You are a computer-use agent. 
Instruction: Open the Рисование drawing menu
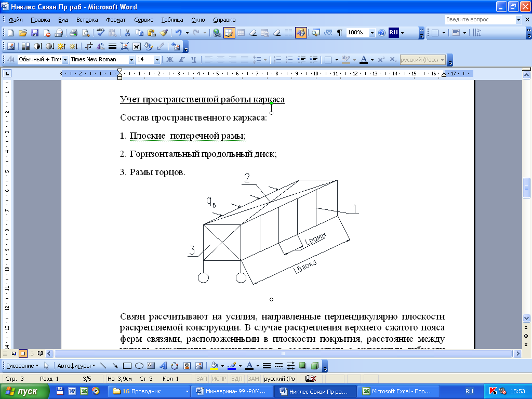[x=22, y=366]
